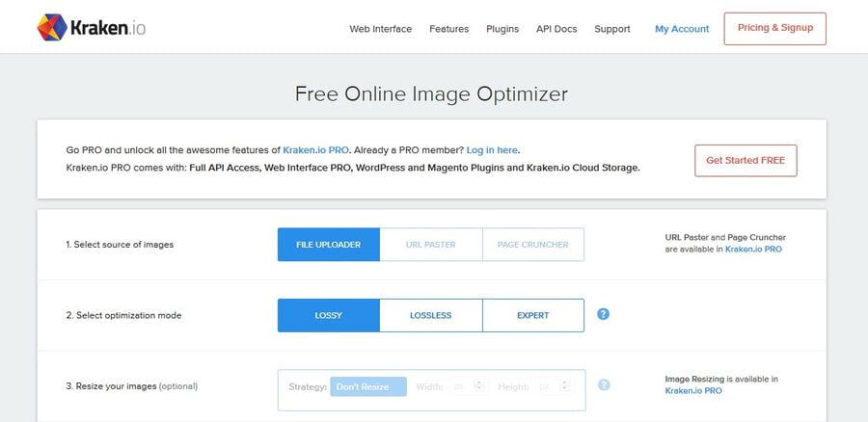Viewport: 868px width, 422px height.
Task: Choose Lossy optimization mode
Action: 329,315
